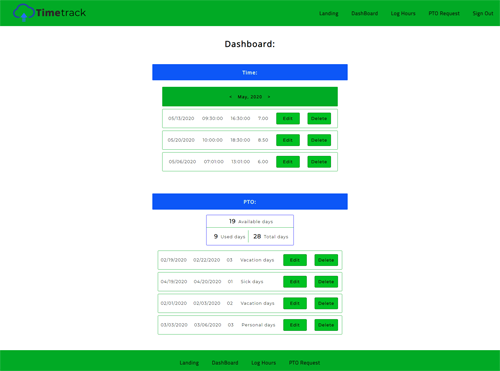Click the Personal days type label
Screen dimensions: 500x371
point(258,325)
